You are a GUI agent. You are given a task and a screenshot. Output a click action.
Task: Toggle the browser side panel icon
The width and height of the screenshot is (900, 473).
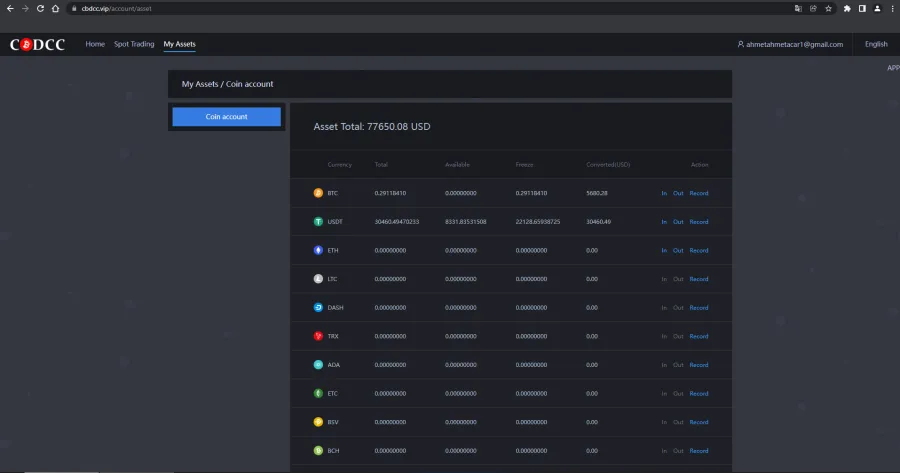click(x=862, y=9)
